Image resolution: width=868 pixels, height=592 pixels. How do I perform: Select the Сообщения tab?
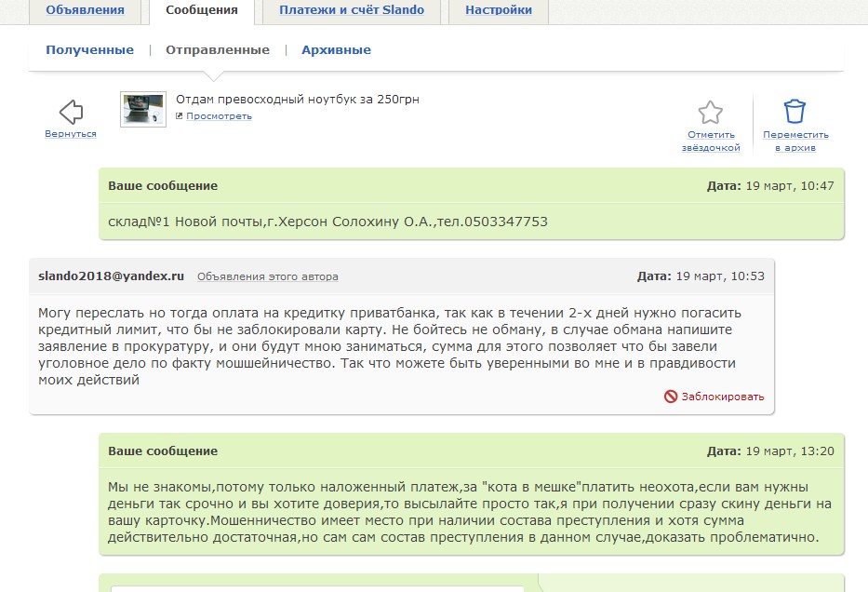click(201, 10)
